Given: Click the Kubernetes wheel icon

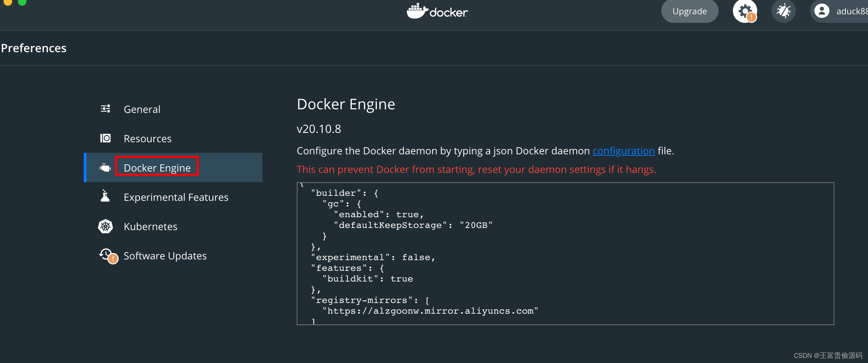Looking at the screenshot, I should [x=105, y=226].
